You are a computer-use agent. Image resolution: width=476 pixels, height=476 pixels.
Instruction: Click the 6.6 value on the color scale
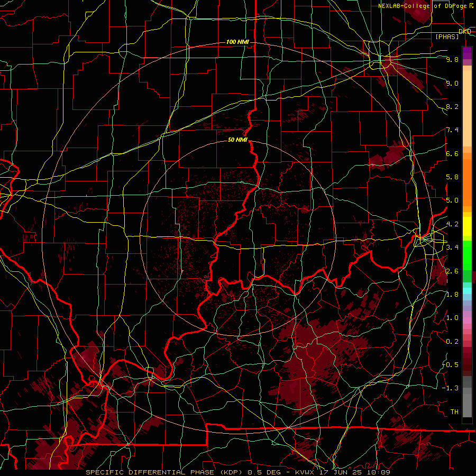coord(452,153)
